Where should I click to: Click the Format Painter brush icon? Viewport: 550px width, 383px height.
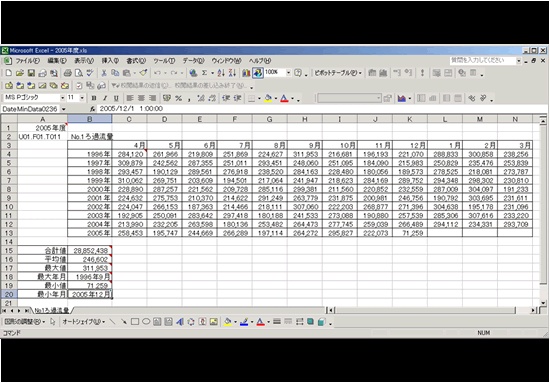(143, 73)
